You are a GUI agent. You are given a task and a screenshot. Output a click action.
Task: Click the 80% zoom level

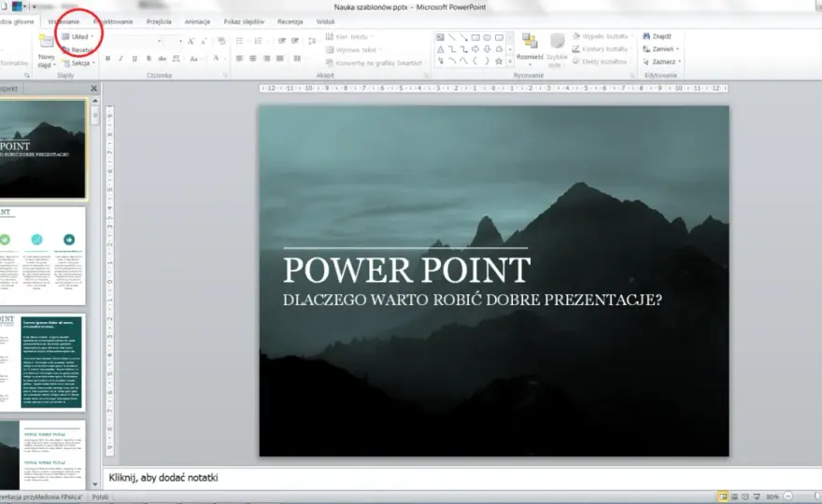(x=772, y=497)
